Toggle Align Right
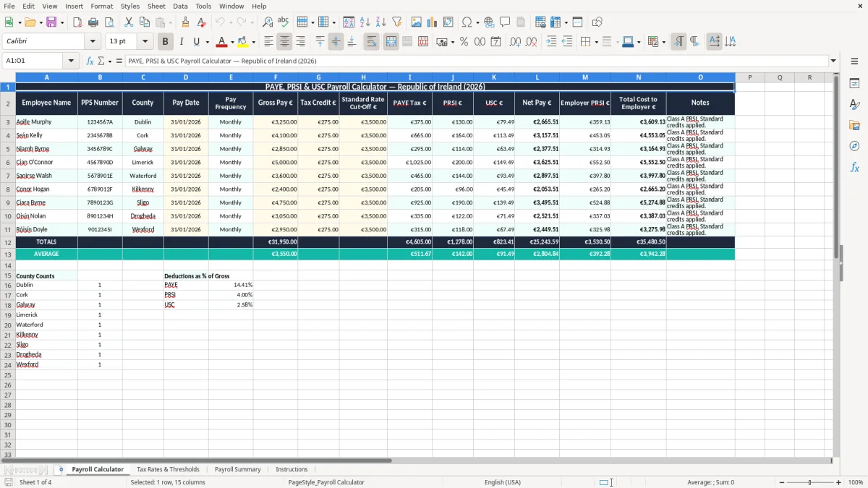Image resolution: width=868 pixels, height=488 pixels. coord(300,42)
